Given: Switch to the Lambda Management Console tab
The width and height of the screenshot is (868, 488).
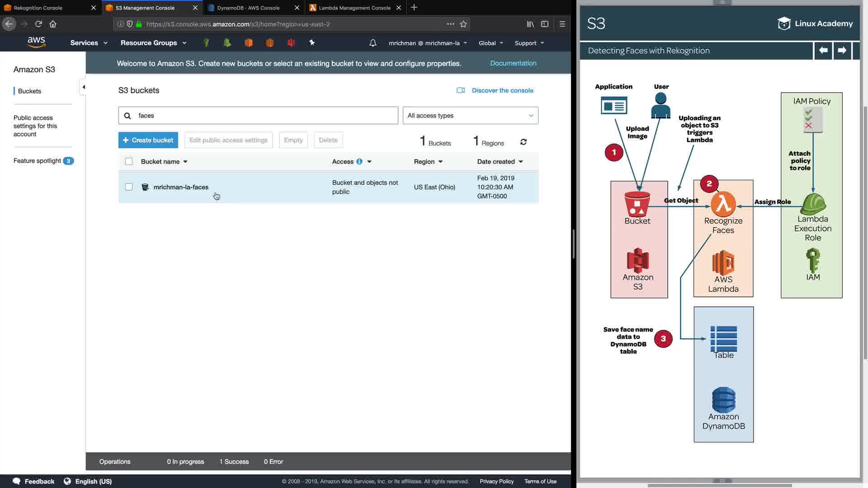Looking at the screenshot, I should coord(354,8).
